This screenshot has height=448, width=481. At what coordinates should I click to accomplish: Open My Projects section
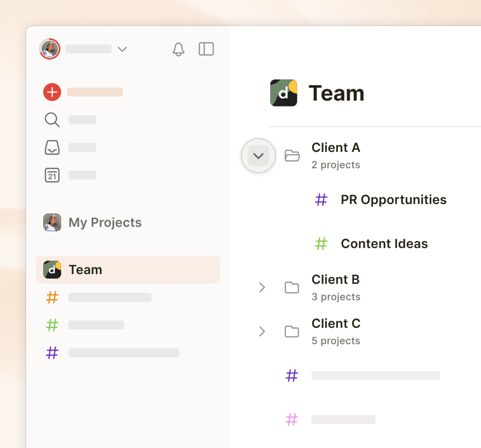pyautogui.click(x=105, y=222)
